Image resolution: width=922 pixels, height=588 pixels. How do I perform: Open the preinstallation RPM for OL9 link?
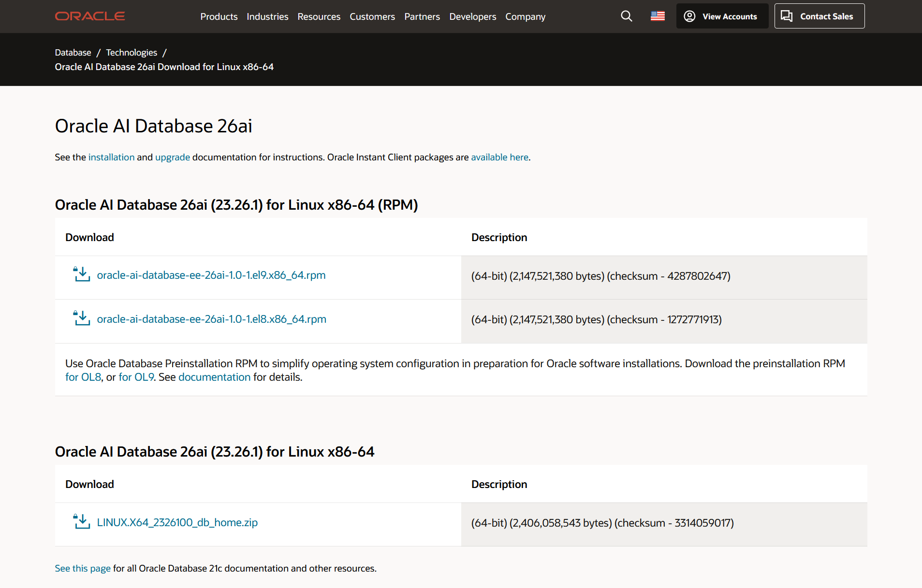[x=136, y=377]
